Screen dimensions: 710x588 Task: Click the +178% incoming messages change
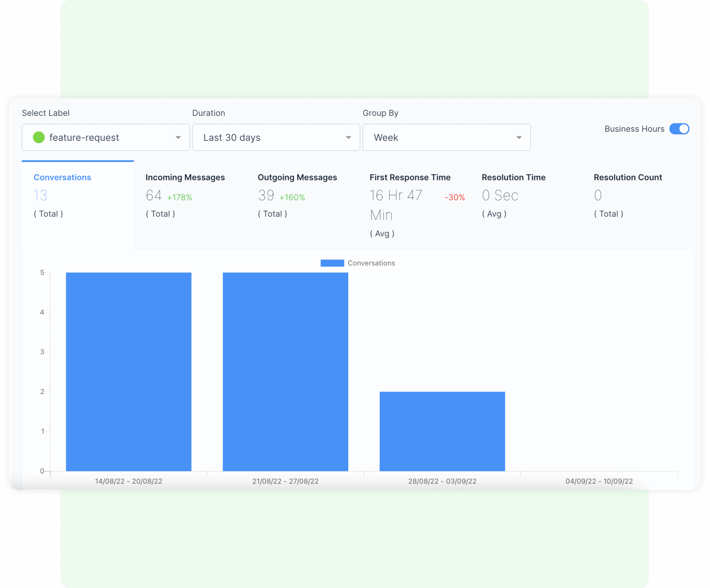tap(179, 197)
